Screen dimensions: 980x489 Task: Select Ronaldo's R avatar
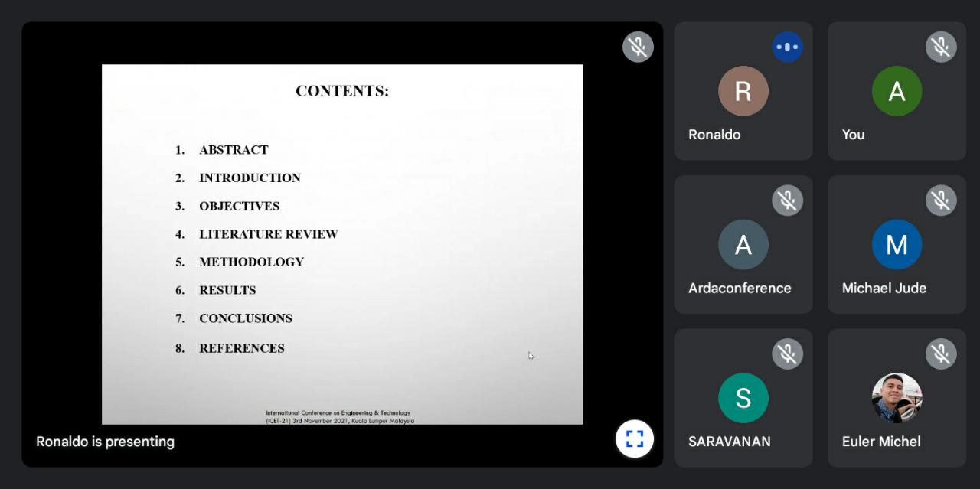tap(743, 91)
